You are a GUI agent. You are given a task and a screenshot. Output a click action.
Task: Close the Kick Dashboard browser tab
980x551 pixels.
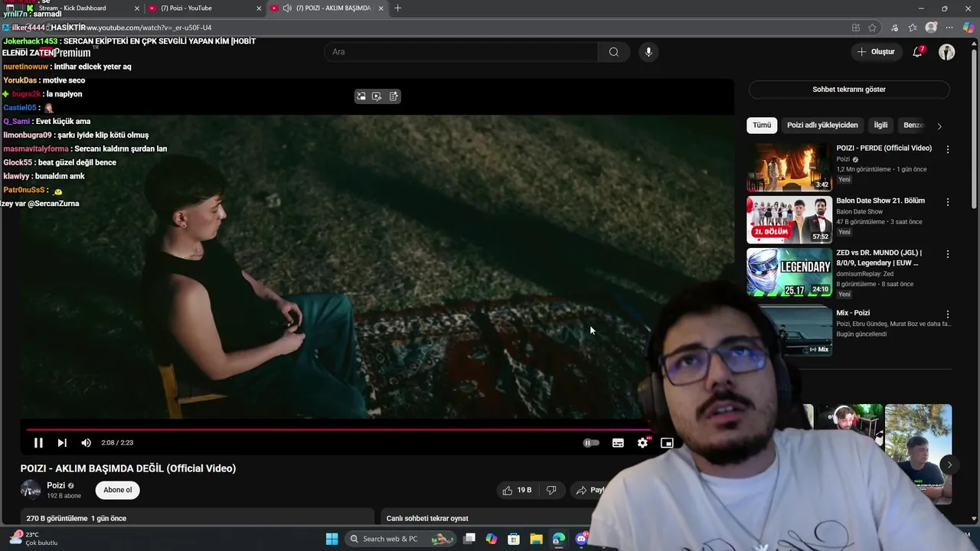click(x=137, y=8)
